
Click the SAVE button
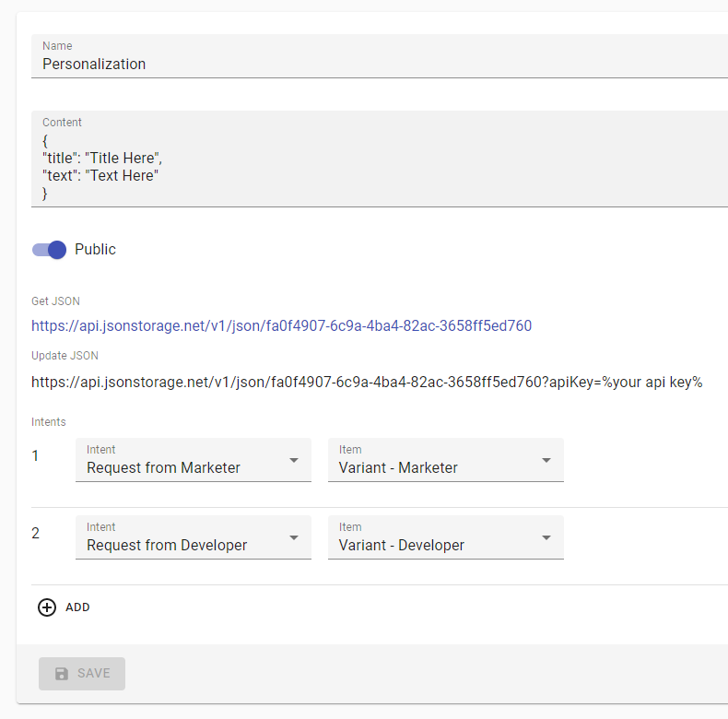(x=82, y=674)
